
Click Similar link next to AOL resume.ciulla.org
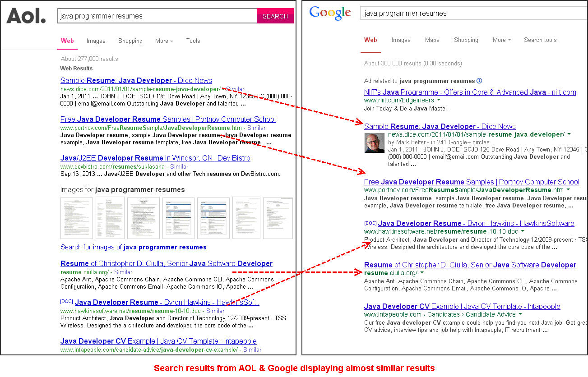(123, 272)
